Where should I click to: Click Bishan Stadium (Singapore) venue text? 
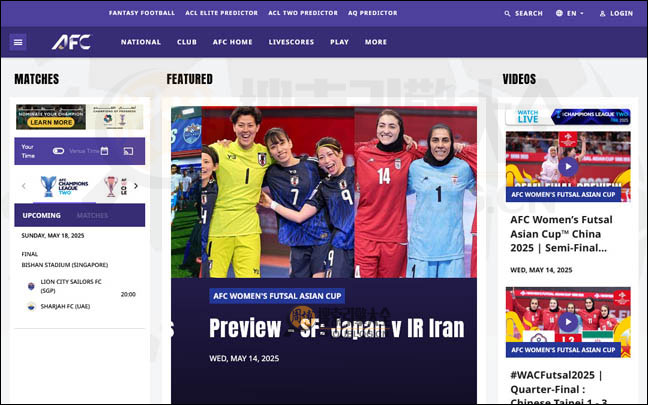point(64,265)
